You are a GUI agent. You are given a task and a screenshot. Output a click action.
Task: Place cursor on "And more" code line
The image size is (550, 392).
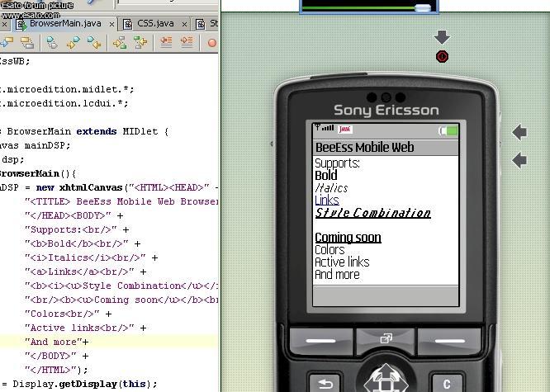(x=109, y=342)
